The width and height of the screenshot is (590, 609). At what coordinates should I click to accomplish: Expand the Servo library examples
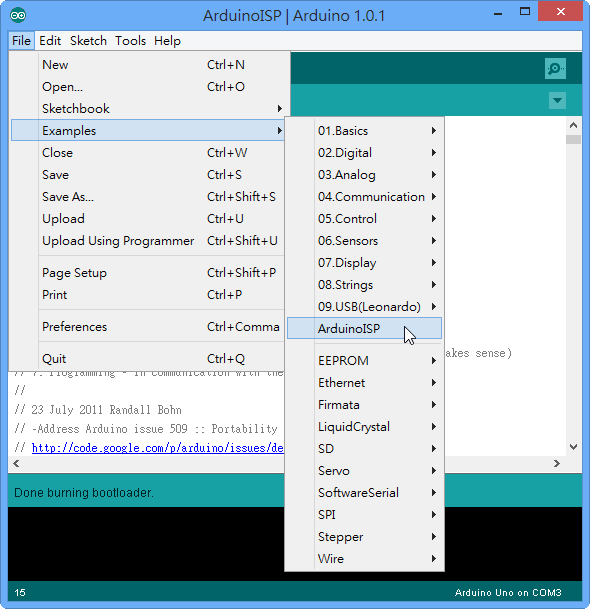point(364,471)
